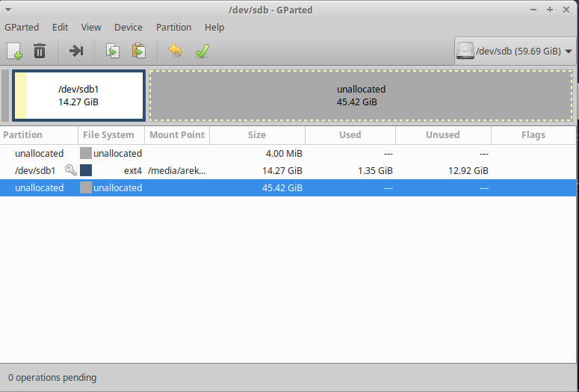579x392 pixels.
Task: Click the Resize/Move arrow icon
Action: coord(76,51)
